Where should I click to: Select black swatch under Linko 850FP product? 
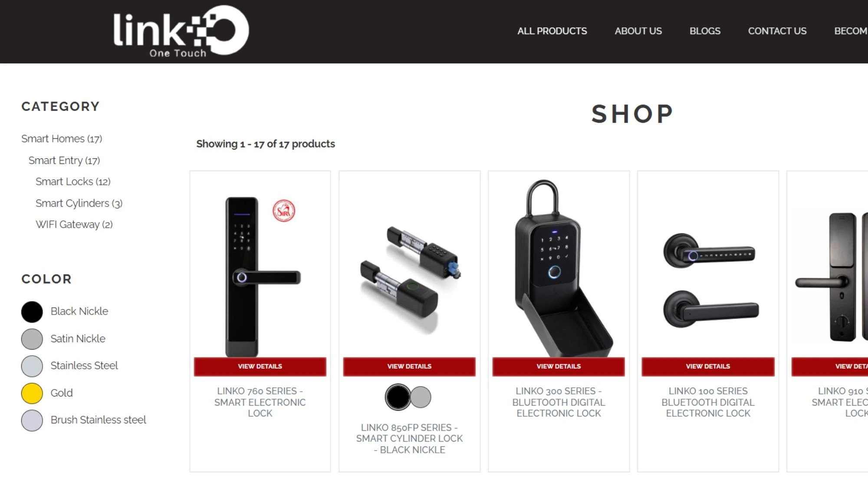pyautogui.click(x=398, y=397)
